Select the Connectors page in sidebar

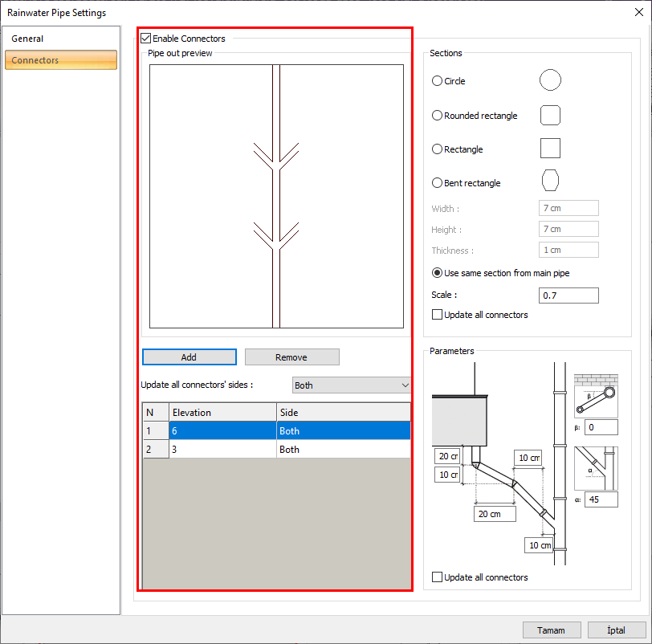click(61, 60)
